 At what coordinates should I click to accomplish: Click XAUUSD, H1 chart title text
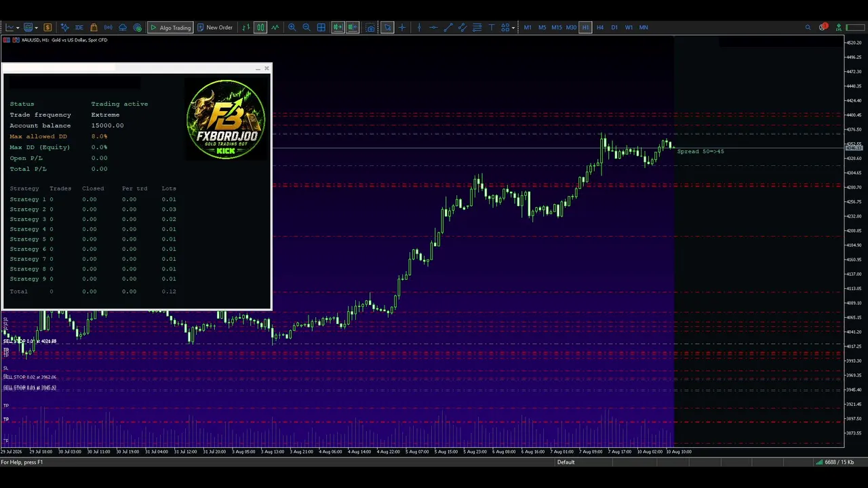click(x=64, y=40)
